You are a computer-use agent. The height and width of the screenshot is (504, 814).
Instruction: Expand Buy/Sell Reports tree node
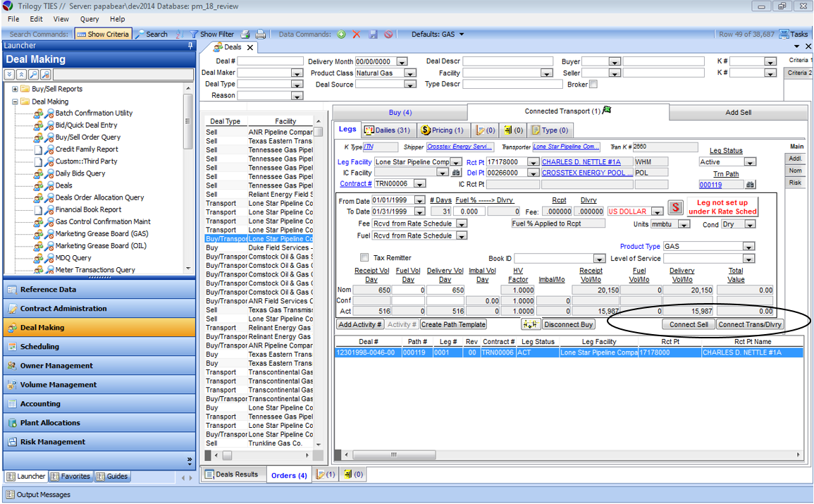click(x=15, y=90)
